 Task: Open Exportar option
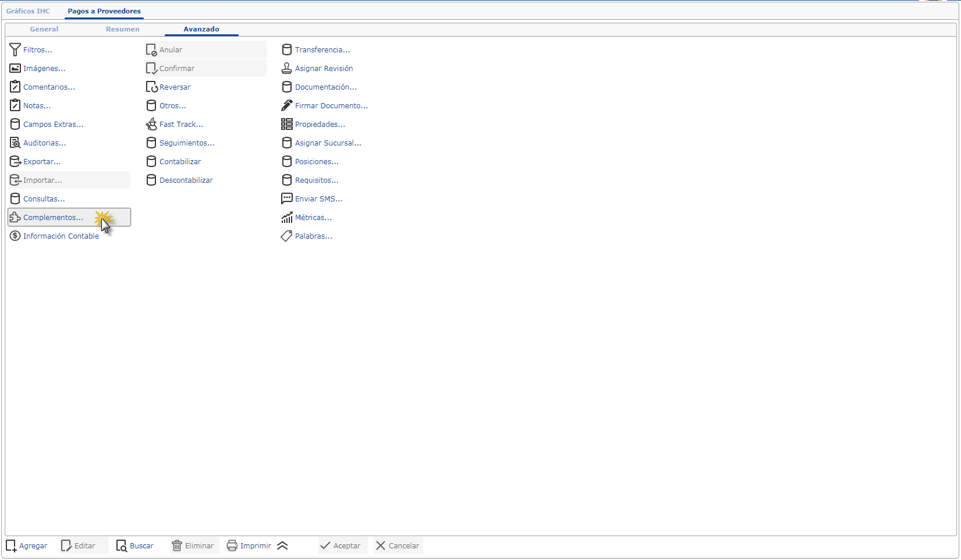42,162
